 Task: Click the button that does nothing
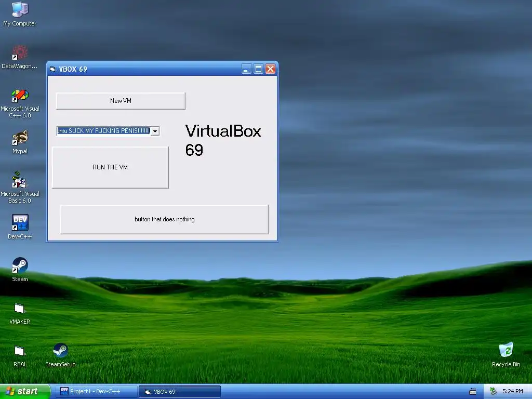164,219
